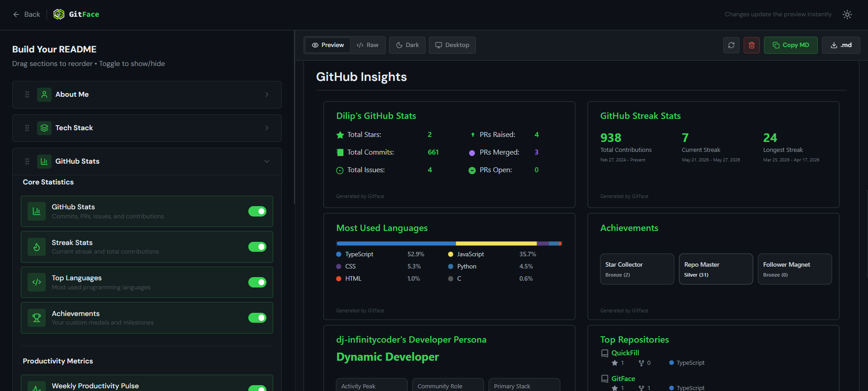Click the pulse icon in Weekly Productivity Pulse
This screenshot has width=868, height=391.
(x=37, y=387)
